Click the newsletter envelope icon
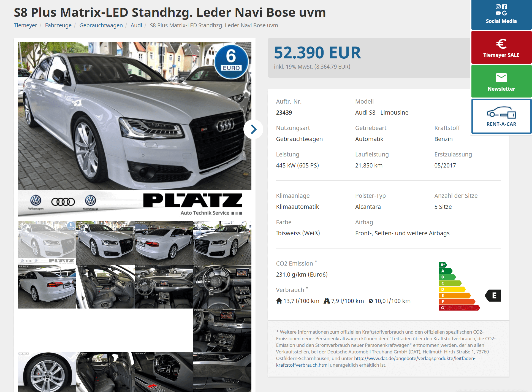The image size is (532, 392). (x=501, y=78)
